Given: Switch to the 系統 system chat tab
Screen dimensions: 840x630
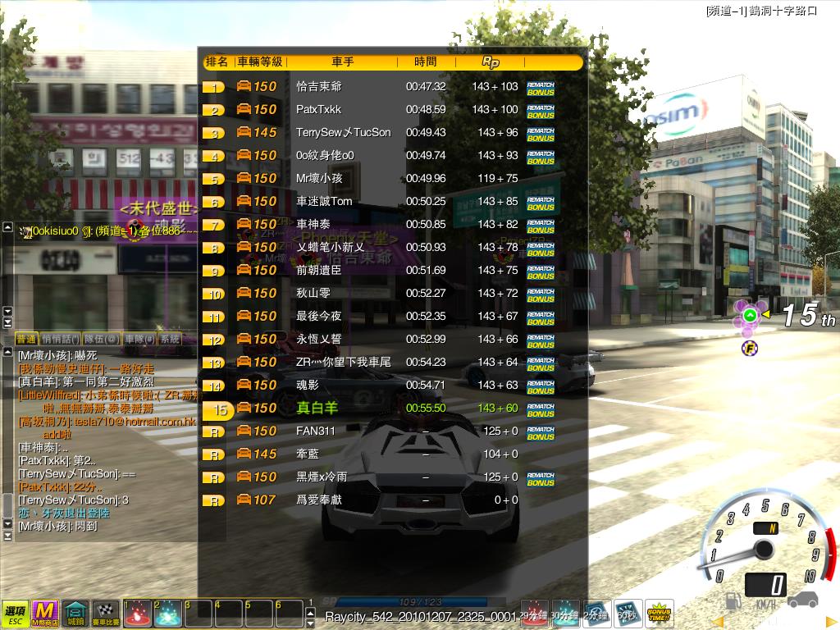Looking at the screenshot, I should (x=171, y=339).
